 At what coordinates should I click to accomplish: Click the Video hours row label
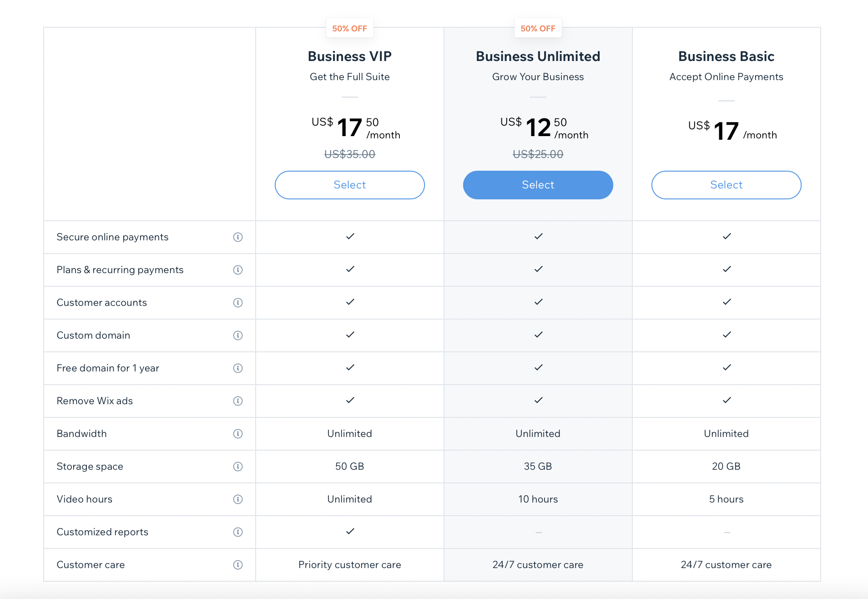click(x=84, y=499)
